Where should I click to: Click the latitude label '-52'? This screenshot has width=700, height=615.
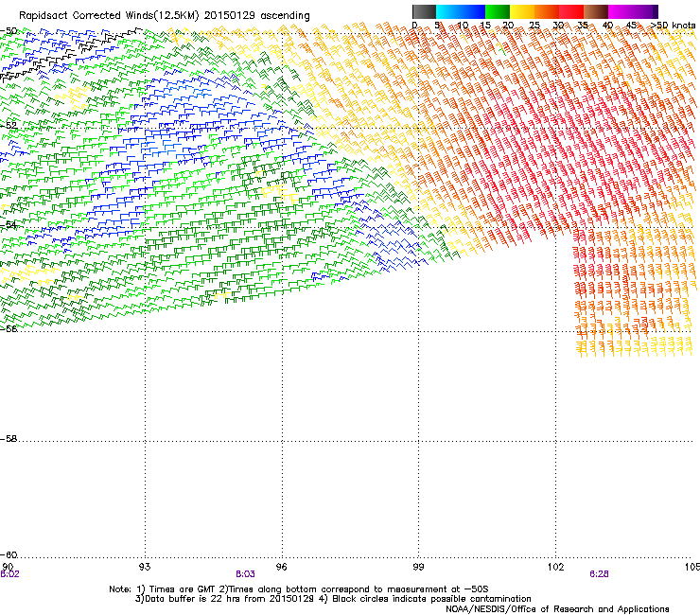click(9, 126)
